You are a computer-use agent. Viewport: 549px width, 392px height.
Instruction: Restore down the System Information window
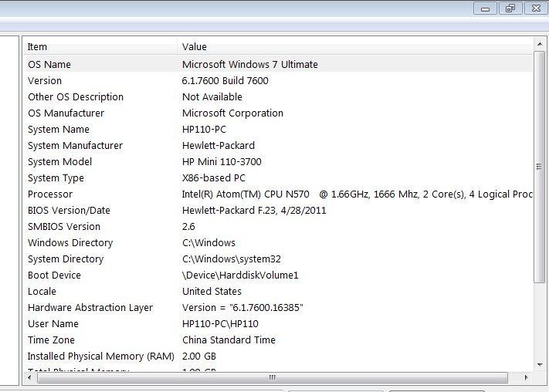[510, 8]
